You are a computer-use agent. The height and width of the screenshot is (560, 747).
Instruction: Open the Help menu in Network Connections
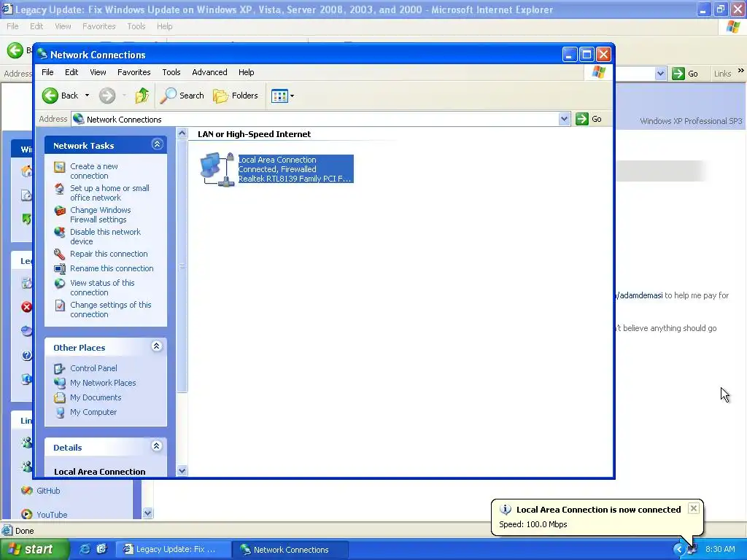[247, 72]
